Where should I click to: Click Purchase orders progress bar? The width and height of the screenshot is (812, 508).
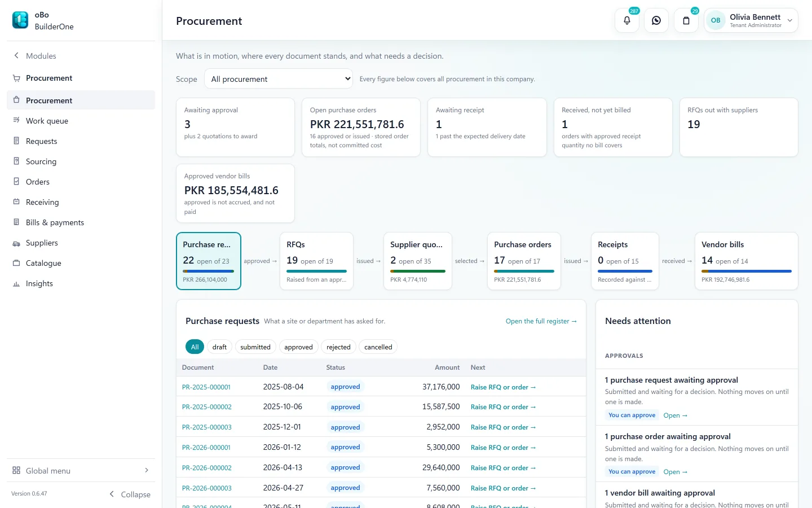[x=524, y=271]
